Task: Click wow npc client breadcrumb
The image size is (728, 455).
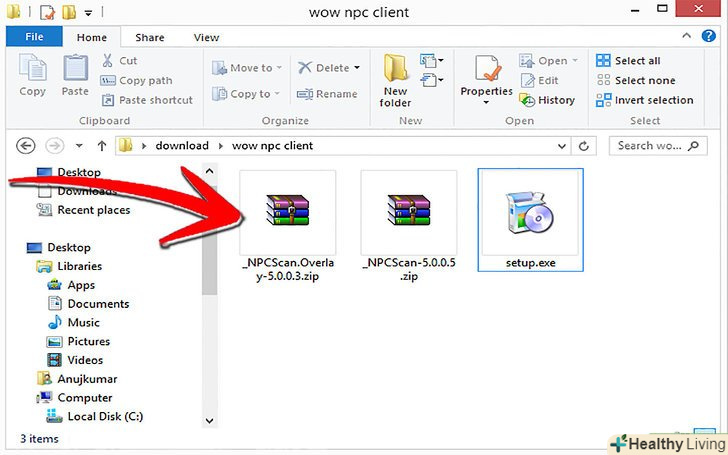Action: click(273, 146)
